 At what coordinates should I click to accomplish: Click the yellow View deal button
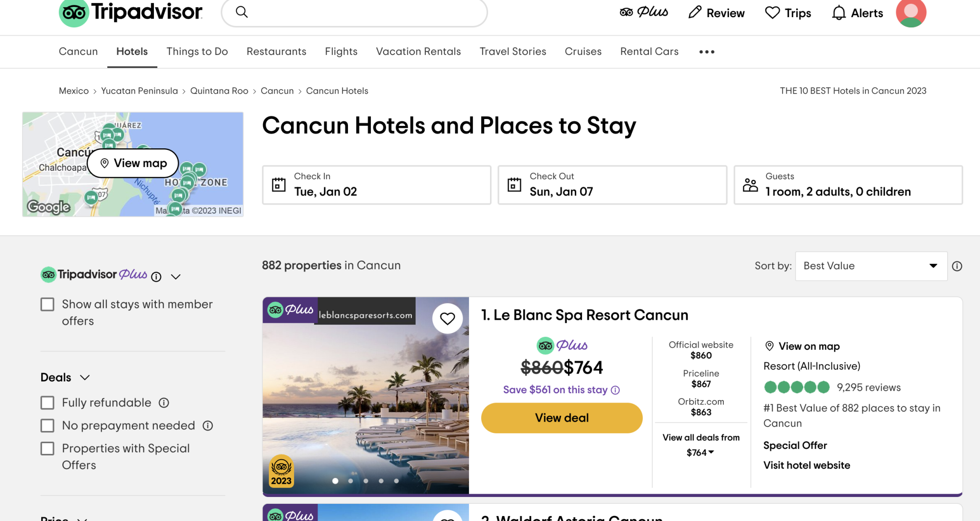561,418
